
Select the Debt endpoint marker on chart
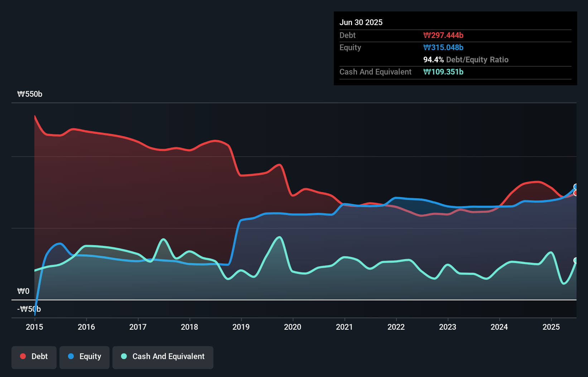click(576, 194)
